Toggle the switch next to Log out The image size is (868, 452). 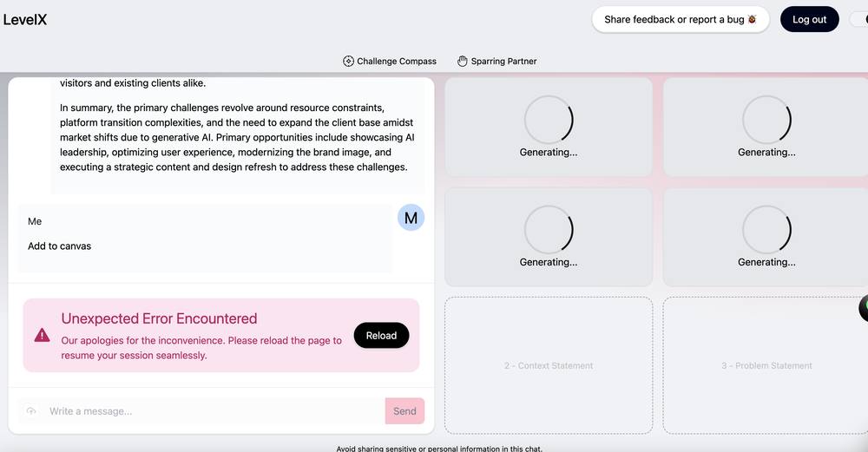pyautogui.click(x=859, y=19)
